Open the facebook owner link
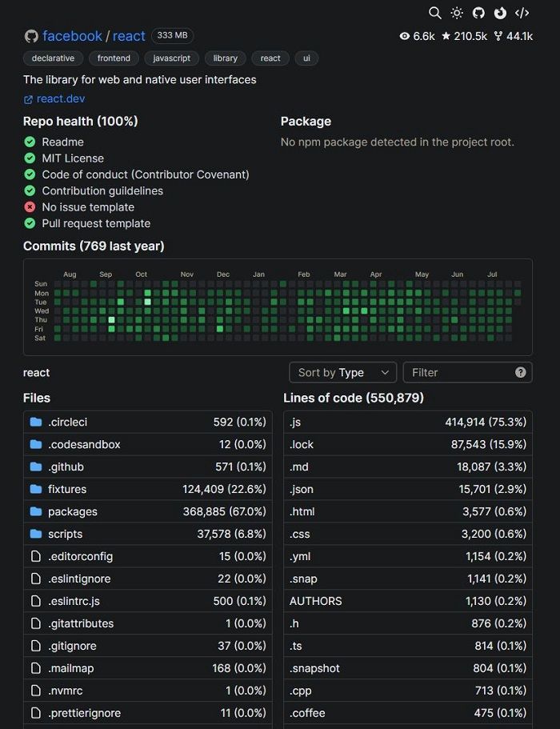Image resolution: width=560 pixels, height=729 pixels. click(x=72, y=36)
